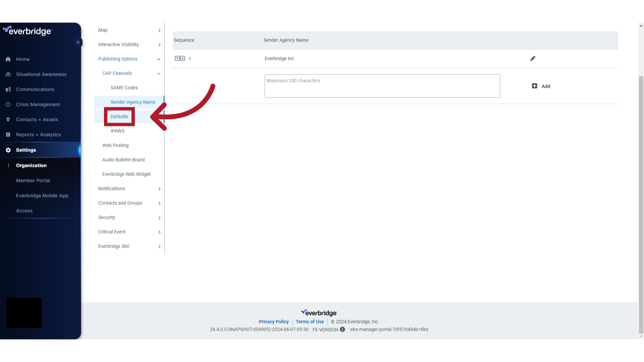The height and width of the screenshot is (362, 644).
Task: Click the Communications megaphone icon
Action: point(8,89)
